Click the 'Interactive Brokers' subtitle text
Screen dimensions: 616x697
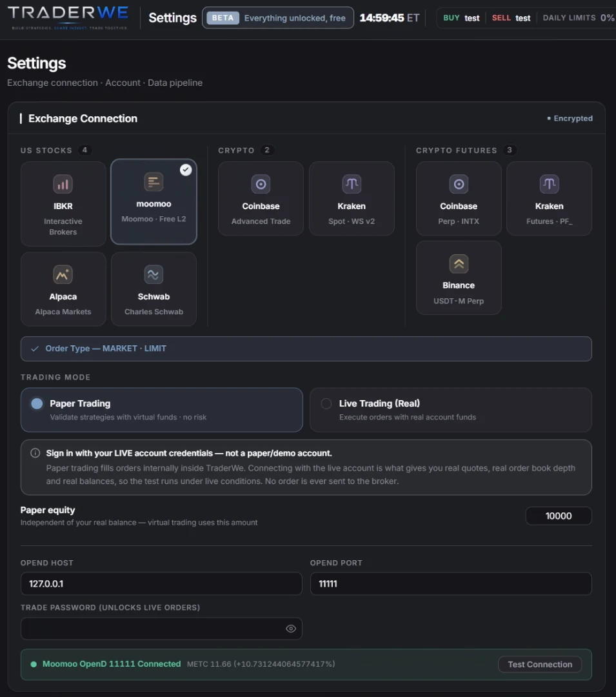(x=63, y=227)
